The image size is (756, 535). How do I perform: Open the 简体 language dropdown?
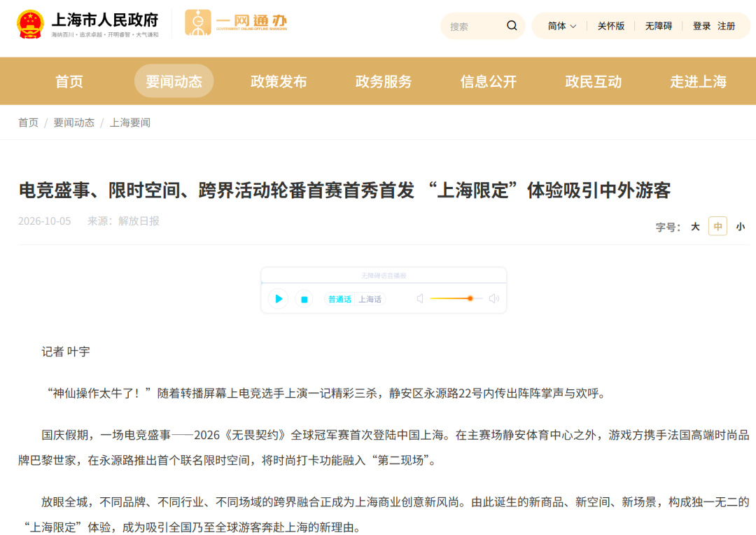(561, 26)
